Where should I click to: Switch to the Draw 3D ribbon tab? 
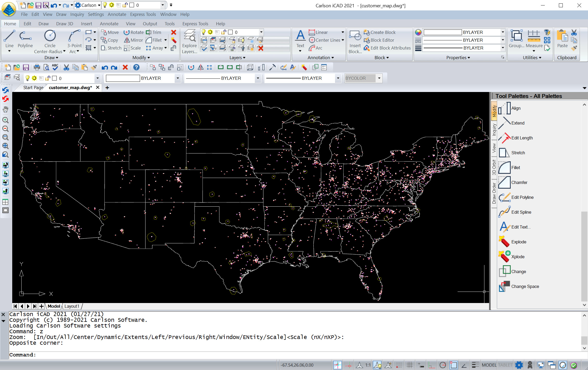(64, 23)
